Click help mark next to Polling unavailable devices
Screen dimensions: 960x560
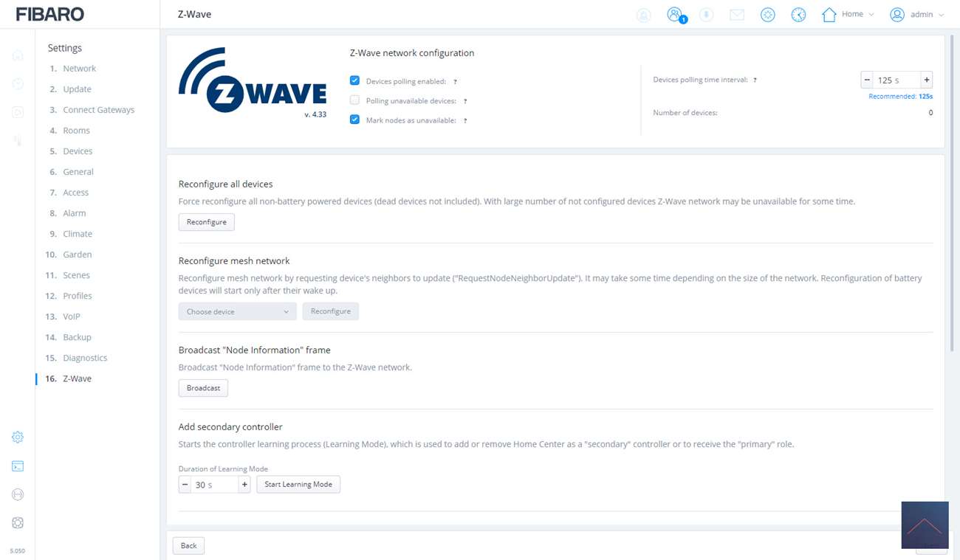coord(465,101)
